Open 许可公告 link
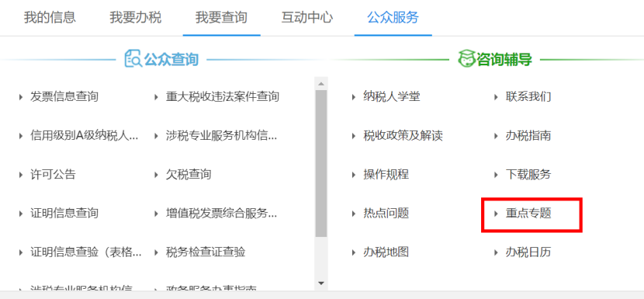Viewport: 644px width, 299px height. point(53,175)
